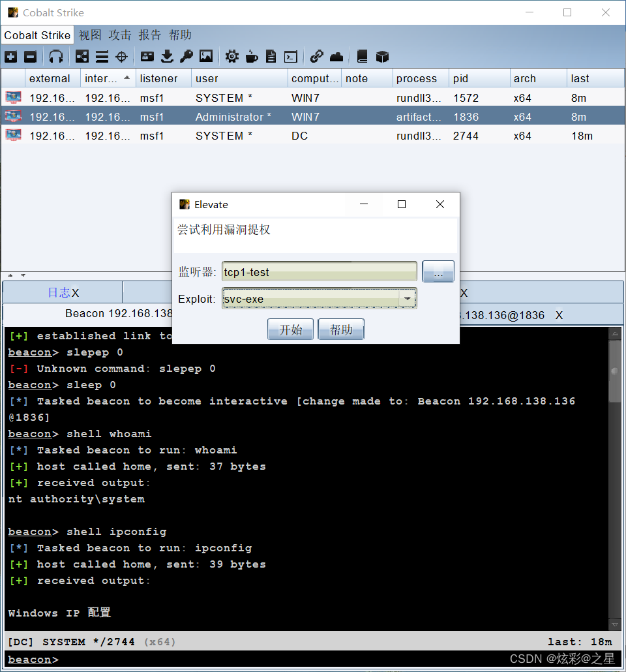Sort by the inter... column header
The image size is (626, 672).
coord(108,78)
